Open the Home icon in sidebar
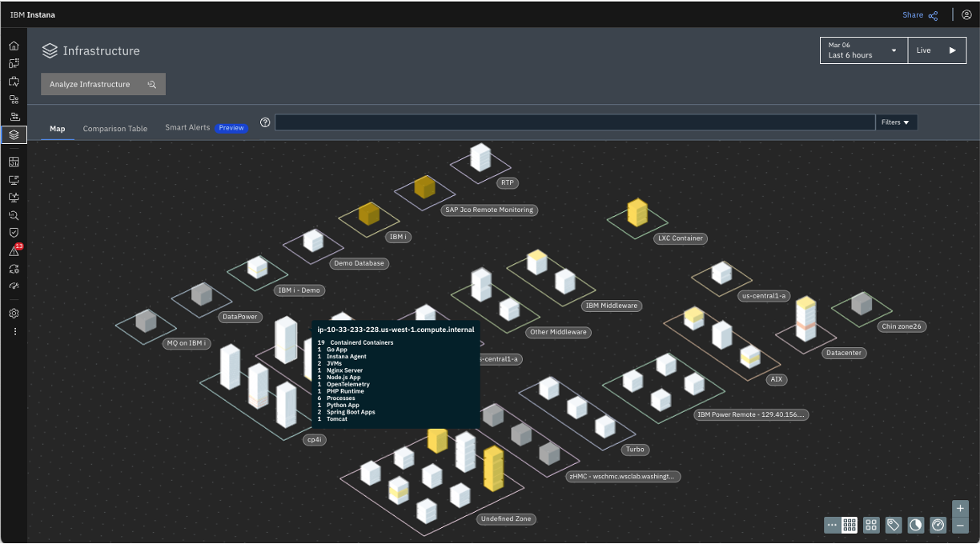The width and height of the screenshot is (980, 544). point(14,46)
